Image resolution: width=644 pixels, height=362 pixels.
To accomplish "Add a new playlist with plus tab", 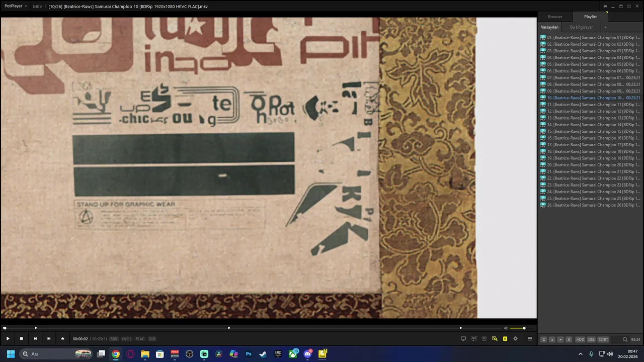I will tap(605, 27).
